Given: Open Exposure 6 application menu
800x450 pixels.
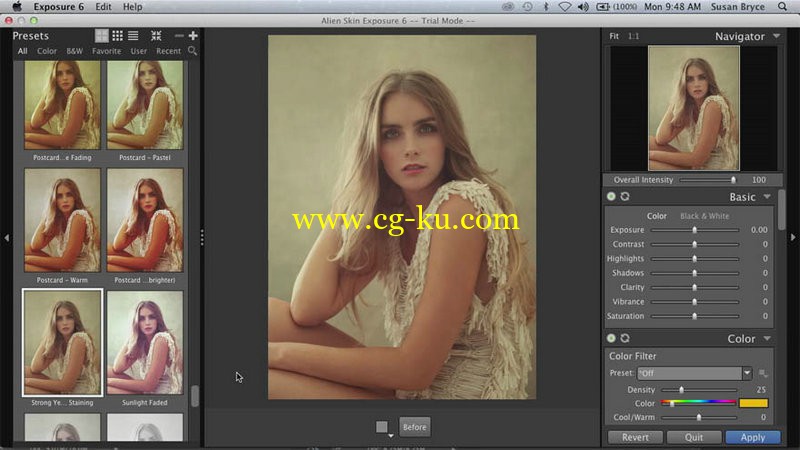Looking at the screenshot, I should pos(59,7).
